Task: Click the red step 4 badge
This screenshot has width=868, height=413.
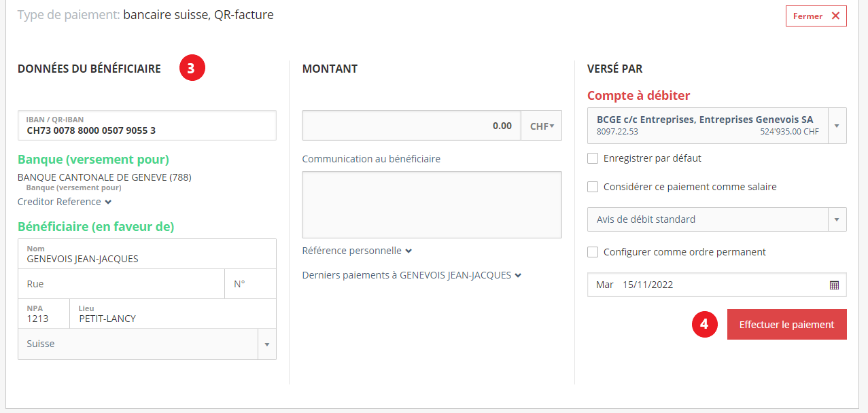Action: click(705, 325)
